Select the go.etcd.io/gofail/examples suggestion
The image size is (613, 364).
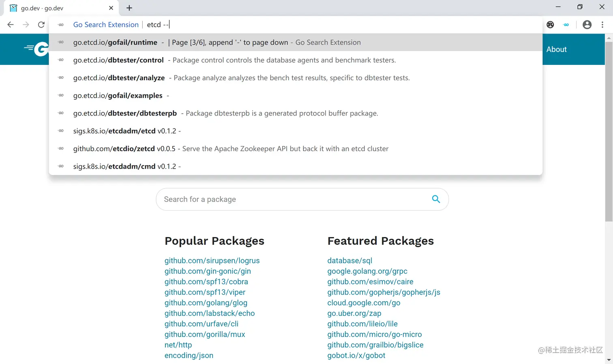pyautogui.click(x=296, y=96)
